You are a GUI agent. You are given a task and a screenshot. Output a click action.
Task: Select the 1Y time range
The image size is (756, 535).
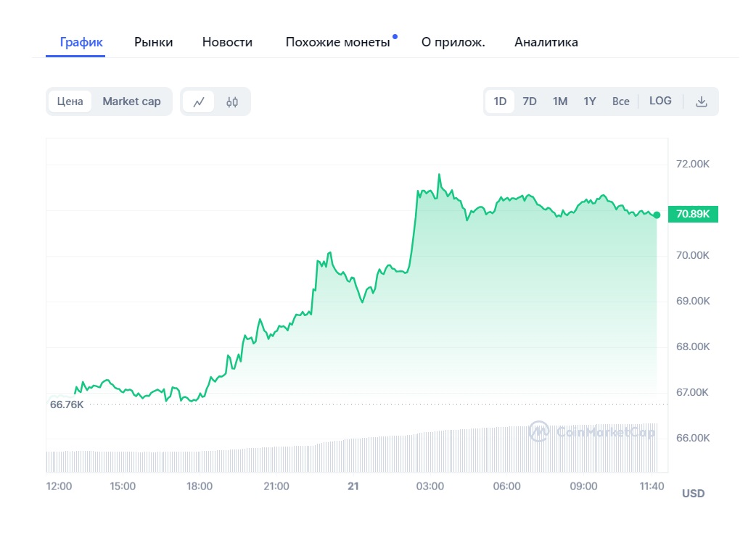coord(589,101)
